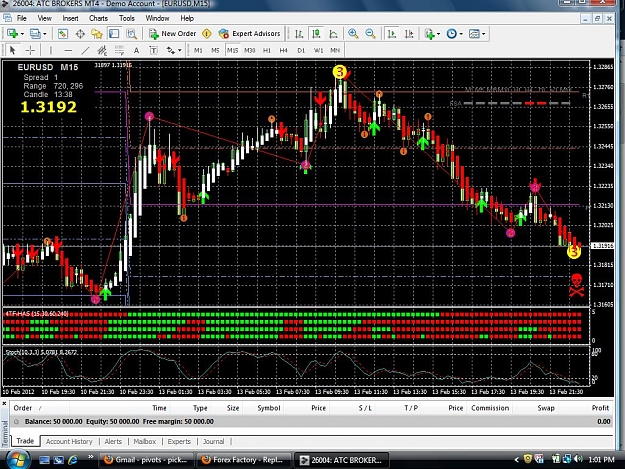This screenshot has height=469, width=625.
Task: Draw a horizontal line tool
Action: click(68, 51)
